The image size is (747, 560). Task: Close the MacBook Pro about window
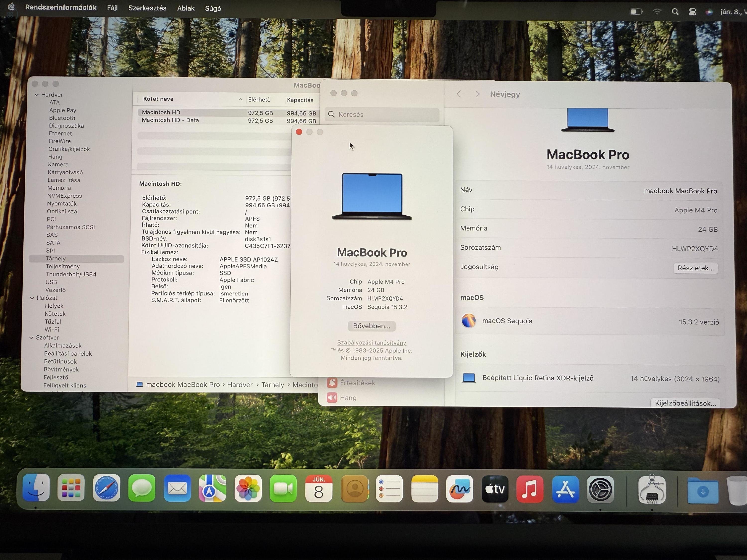[x=299, y=132]
